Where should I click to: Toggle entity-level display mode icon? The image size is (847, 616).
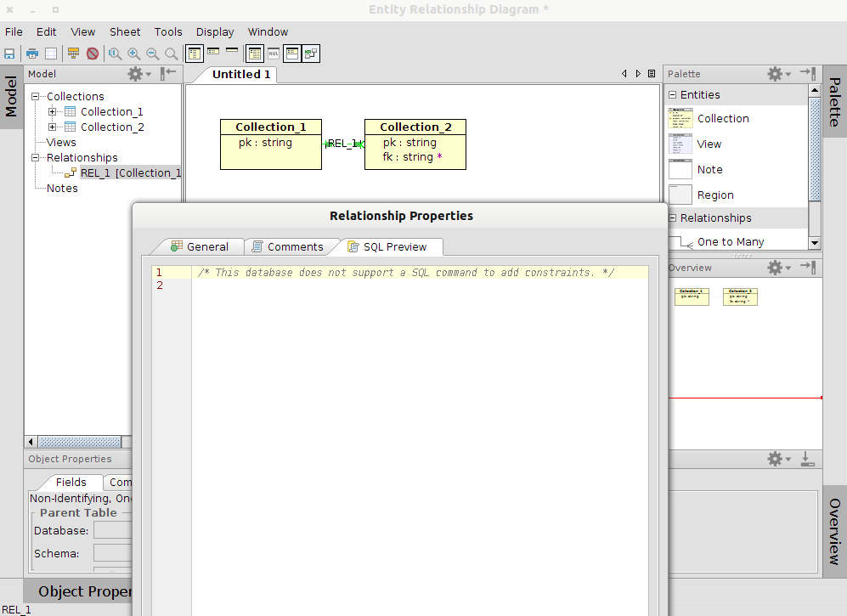click(232, 50)
